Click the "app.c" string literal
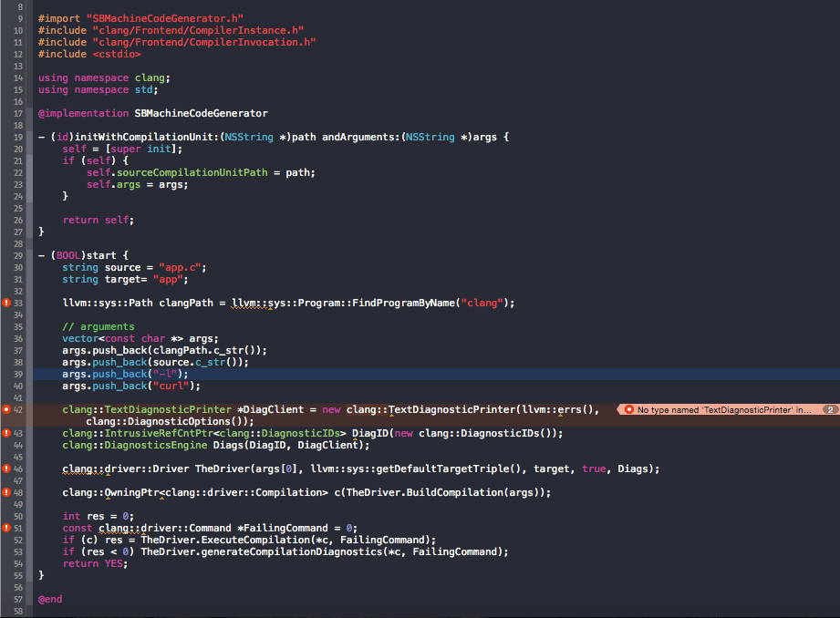Screen dimensions: 840x618 coord(180,267)
